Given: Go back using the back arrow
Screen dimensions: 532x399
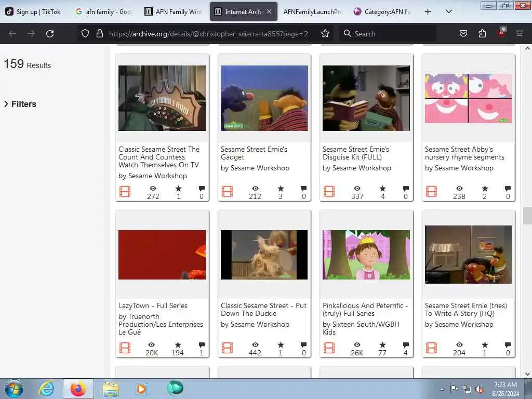Looking at the screenshot, I should pyautogui.click(x=12, y=34).
